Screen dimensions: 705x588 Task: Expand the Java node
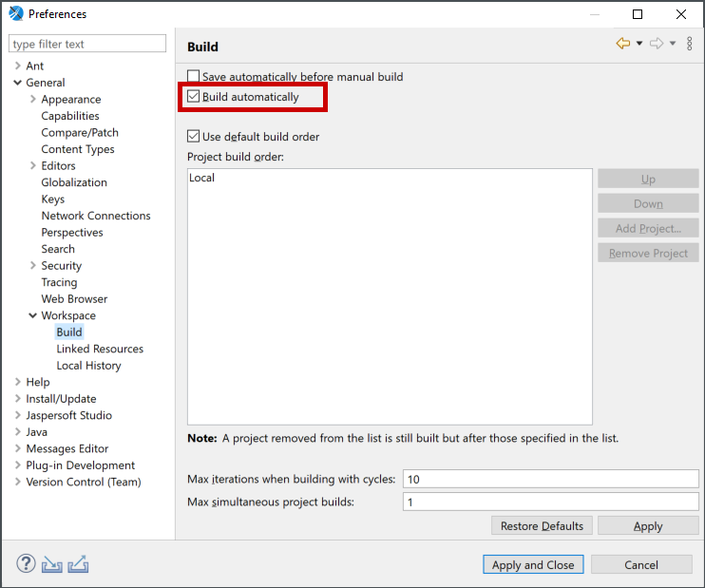(x=17, y=431)
